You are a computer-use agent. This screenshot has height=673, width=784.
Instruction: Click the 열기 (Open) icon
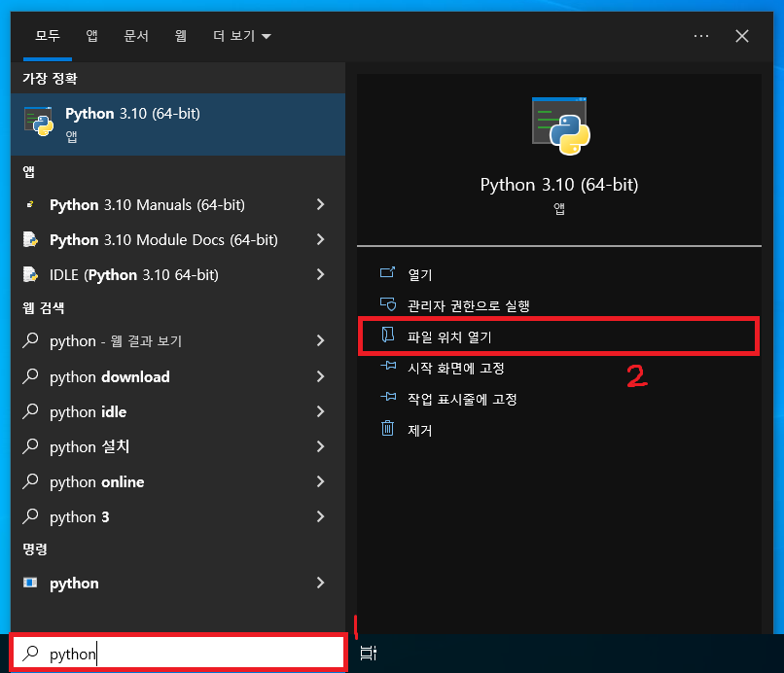pos(390,274)
